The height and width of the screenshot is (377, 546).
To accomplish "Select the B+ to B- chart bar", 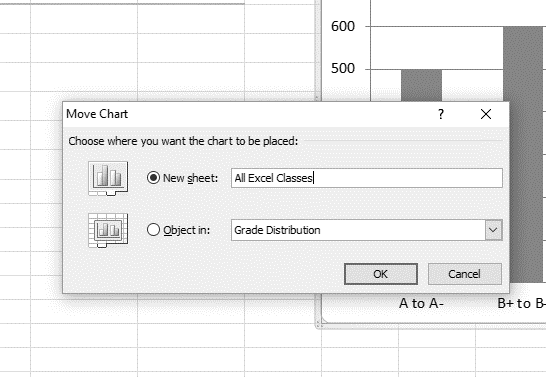I will (523, 154).
